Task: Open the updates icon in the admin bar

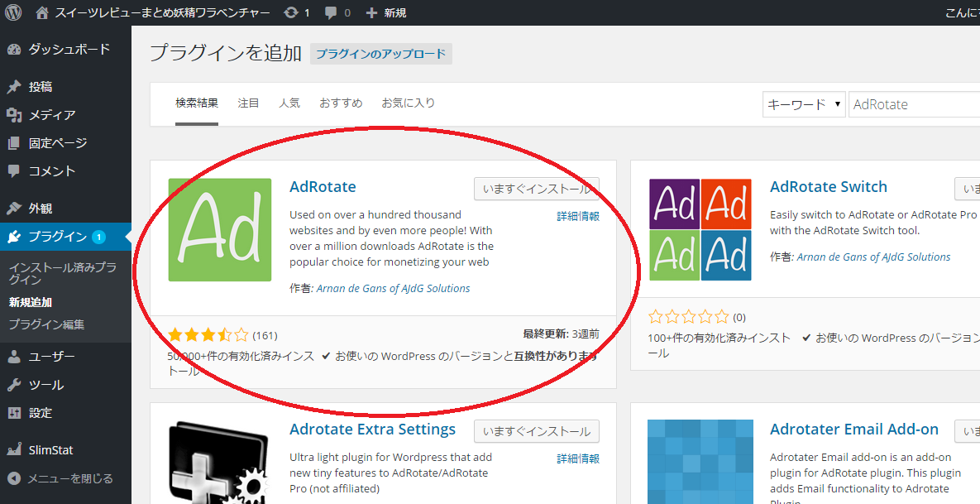Action: pos(290,12)
